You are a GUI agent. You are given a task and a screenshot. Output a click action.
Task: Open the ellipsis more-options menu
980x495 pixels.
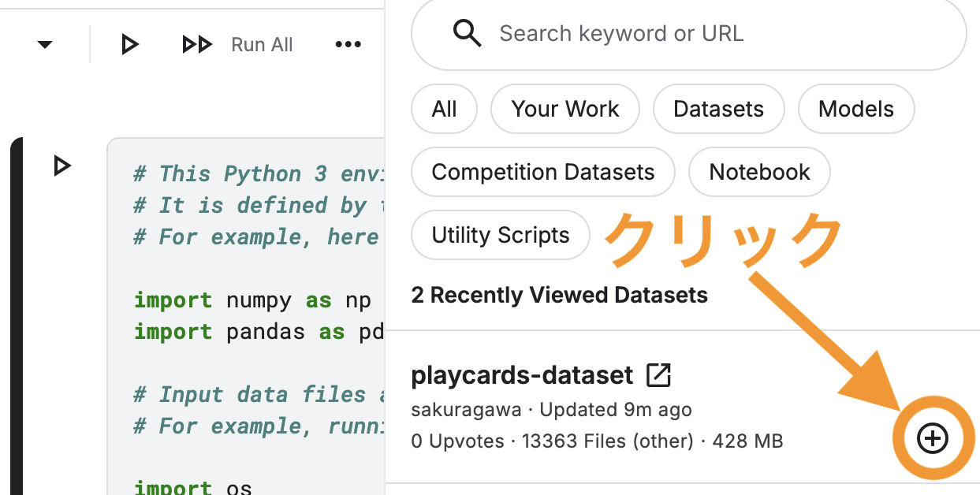(348, 44)
